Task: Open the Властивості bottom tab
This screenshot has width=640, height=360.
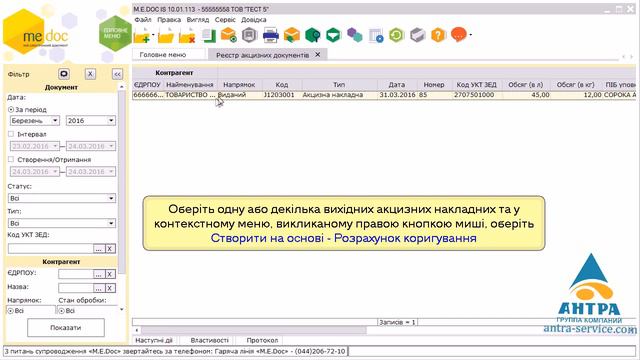Action: (209, 340)
